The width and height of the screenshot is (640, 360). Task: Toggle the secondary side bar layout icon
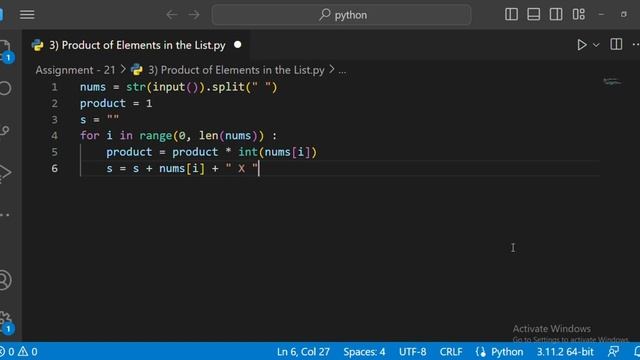(x=556, y=14)
